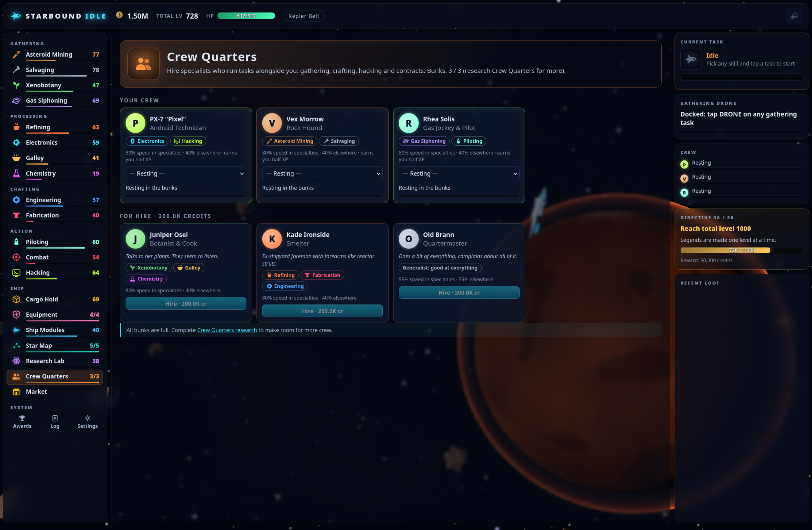Hire Old Brann for 200.0K credits
The width and height of the screenshot is (812, 530).
(459, 293)
